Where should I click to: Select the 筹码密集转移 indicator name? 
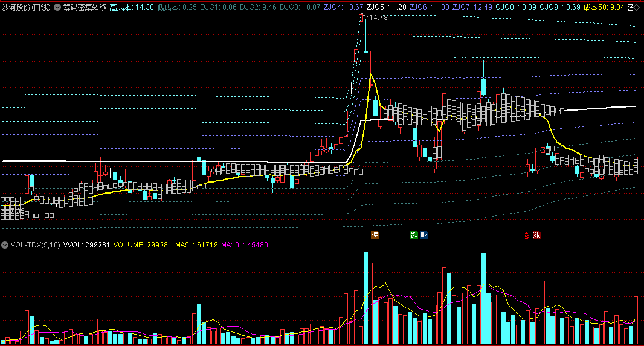coord(85,7)
